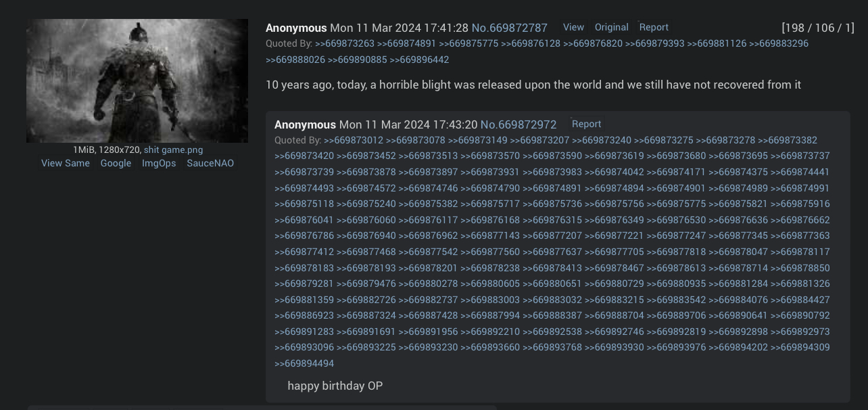
Task: Open the Original thread link
Action: coord(612,27)
